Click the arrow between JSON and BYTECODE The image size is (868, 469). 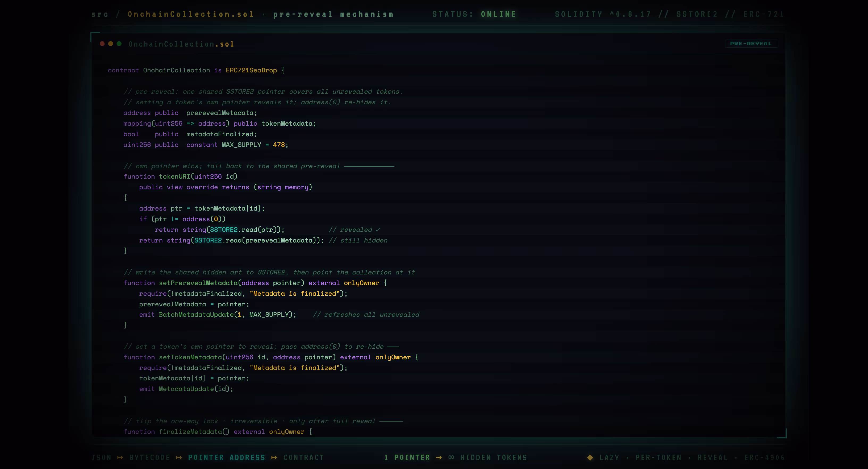click(x=120, y=458)
